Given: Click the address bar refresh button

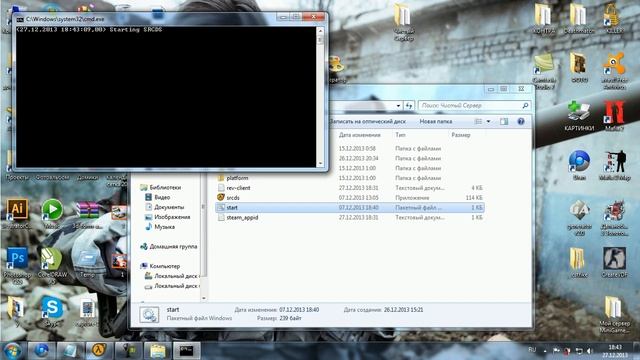Looking at the screenshot, I should 409,106.
